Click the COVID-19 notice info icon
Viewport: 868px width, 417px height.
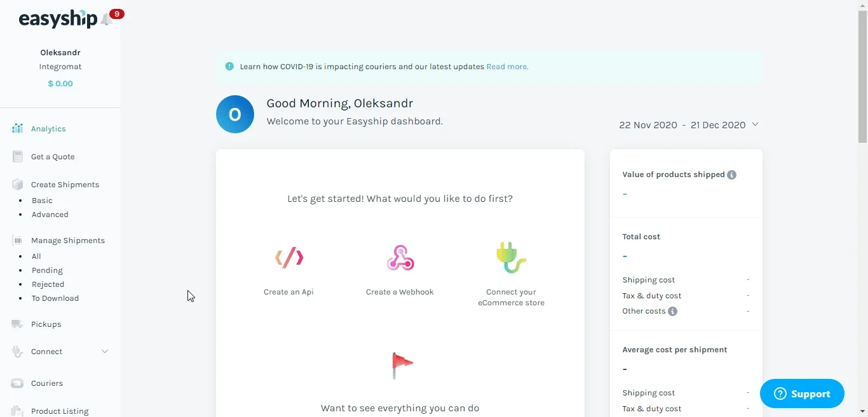229,66
